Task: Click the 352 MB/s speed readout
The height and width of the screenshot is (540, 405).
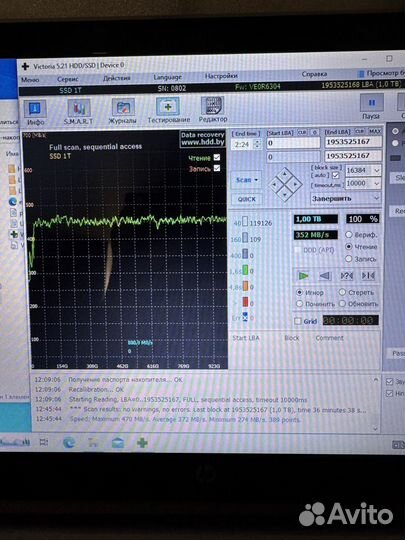Action: coord(316,235)
